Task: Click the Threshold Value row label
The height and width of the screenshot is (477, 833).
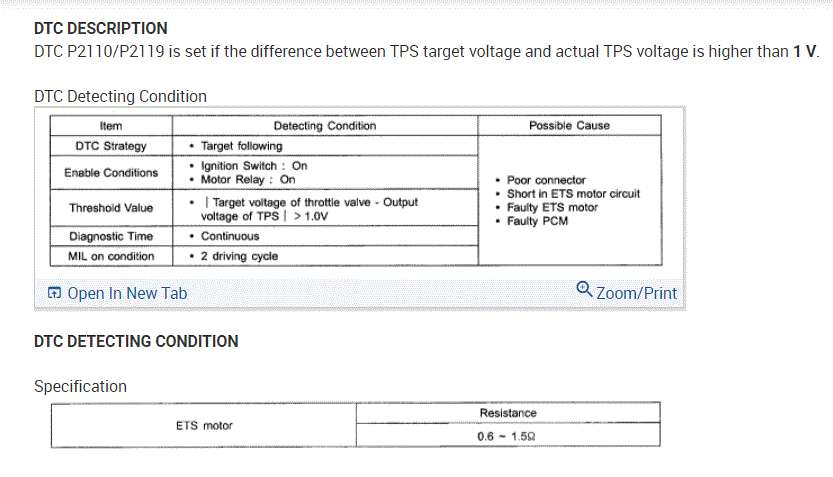Action: click(x=111, y=208)
